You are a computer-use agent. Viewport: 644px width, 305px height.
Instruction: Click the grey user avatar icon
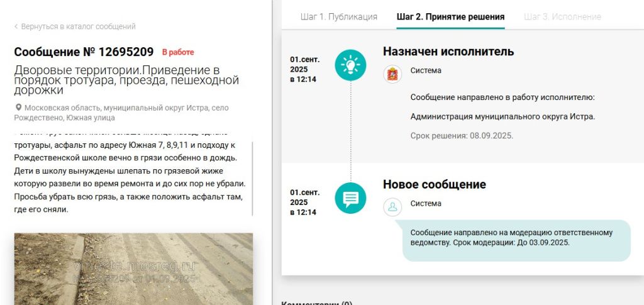(x=392, y=207)
